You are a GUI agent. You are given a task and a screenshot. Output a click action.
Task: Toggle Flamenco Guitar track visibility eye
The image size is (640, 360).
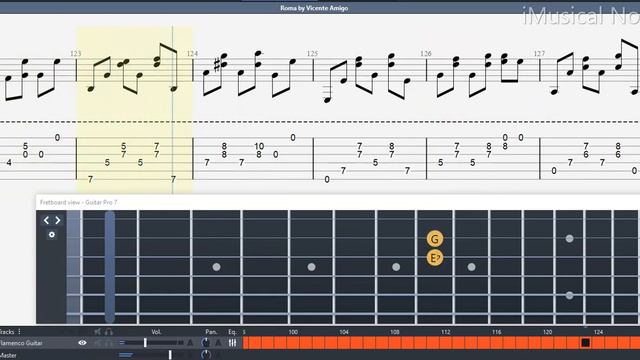click(82, 343)
